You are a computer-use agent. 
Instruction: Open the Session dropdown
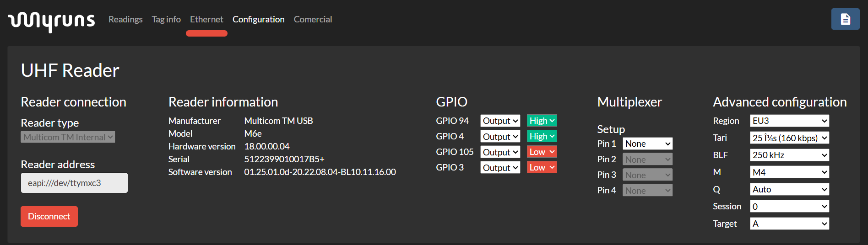click(789, 207)
